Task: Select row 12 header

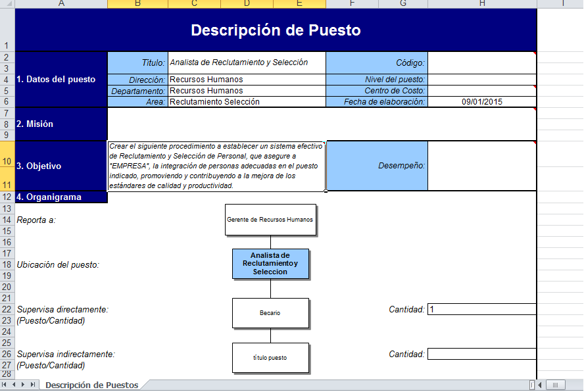Action: click(x=7, y=197)
